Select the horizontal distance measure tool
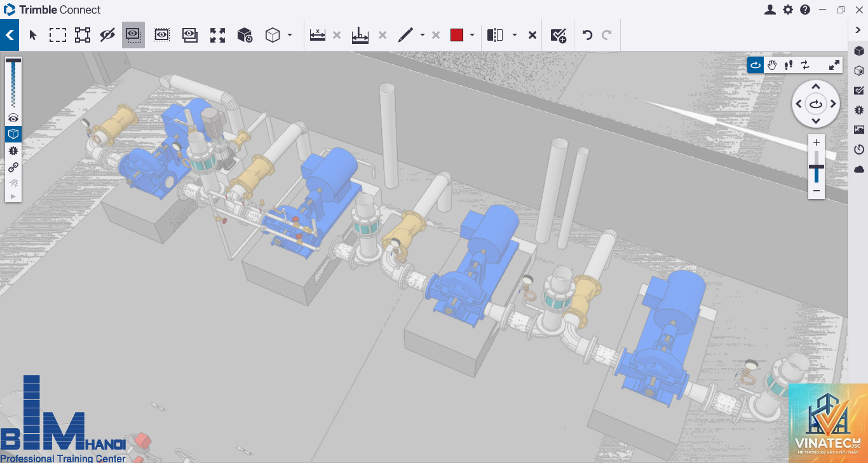Image resolution: width=868 pixels, height=463 pixels. [x=318, y=36]
